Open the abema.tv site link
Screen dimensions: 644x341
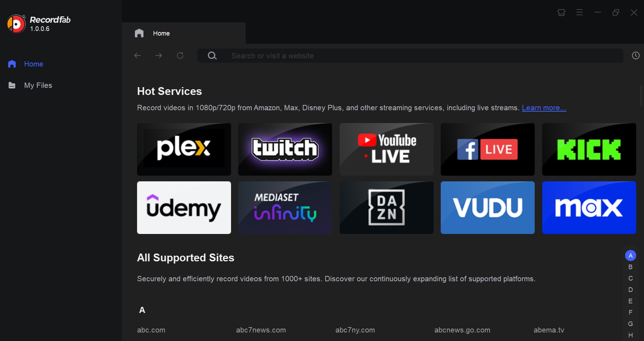click(549, 330)
